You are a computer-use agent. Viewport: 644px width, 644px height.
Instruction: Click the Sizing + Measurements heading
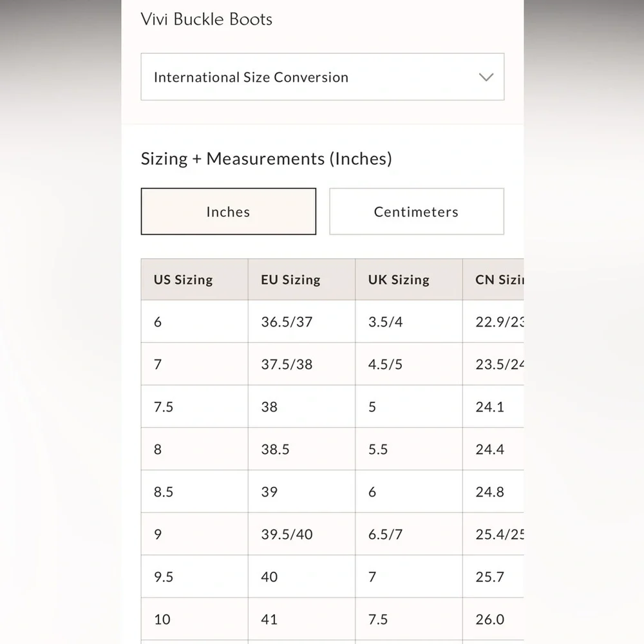tap(266, 158)
